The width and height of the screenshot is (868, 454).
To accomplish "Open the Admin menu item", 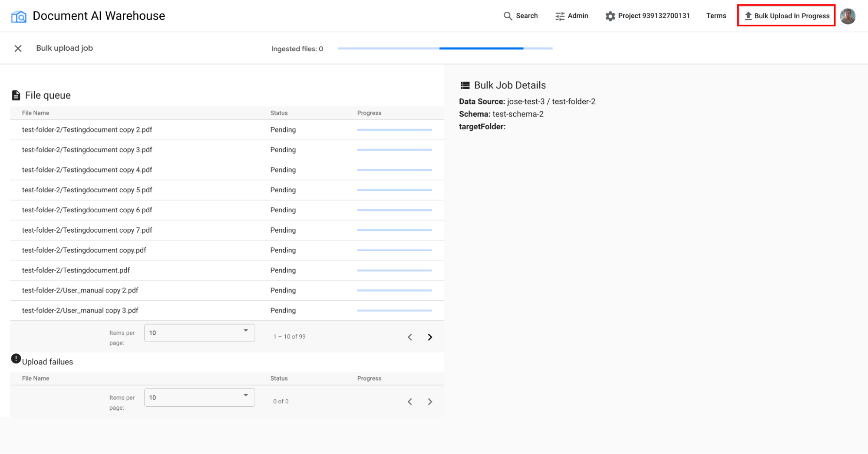I will coord(571,16).
